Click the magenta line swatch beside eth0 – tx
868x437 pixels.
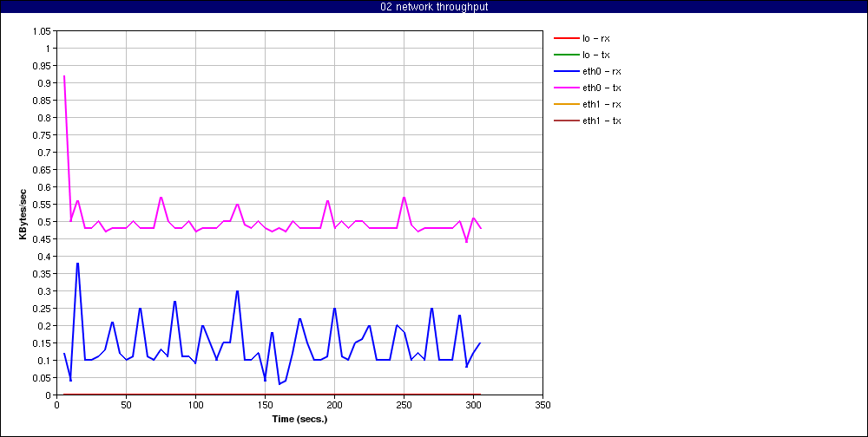pos(566,88)
